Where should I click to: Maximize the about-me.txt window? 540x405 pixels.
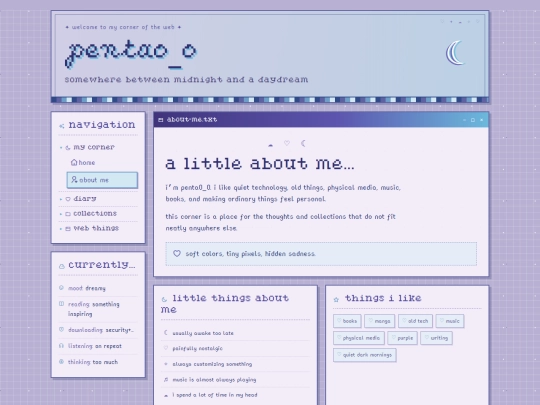[x=473, y=120]
